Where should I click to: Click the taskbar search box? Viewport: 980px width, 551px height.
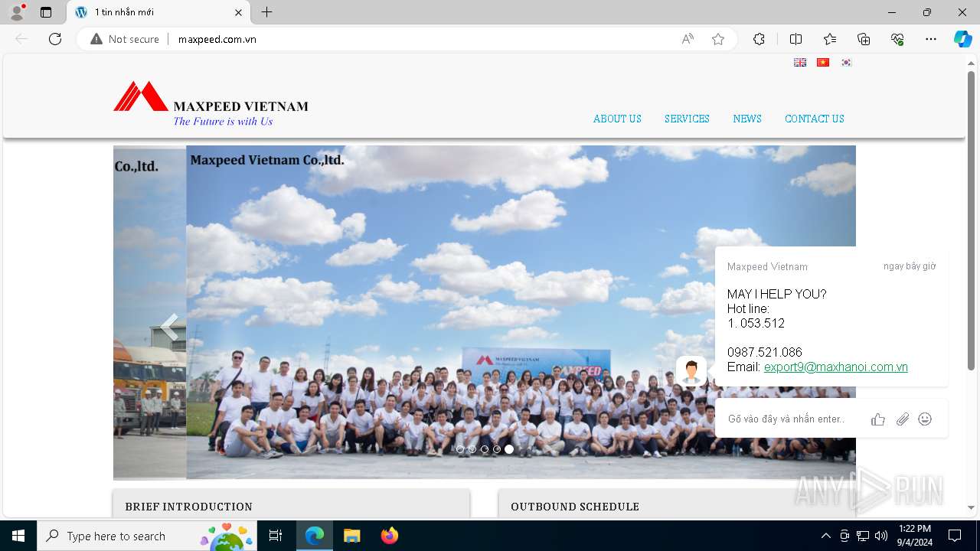click(146, 536)
